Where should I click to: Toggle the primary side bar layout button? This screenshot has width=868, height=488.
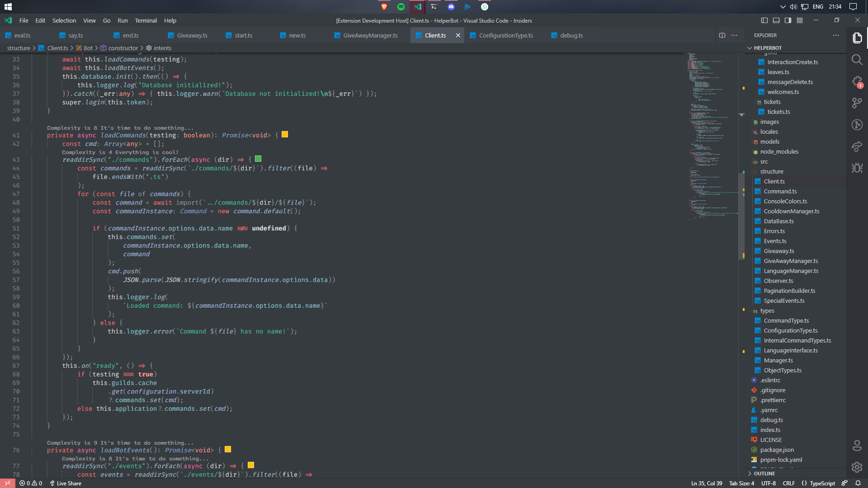(x=764, y=20)
